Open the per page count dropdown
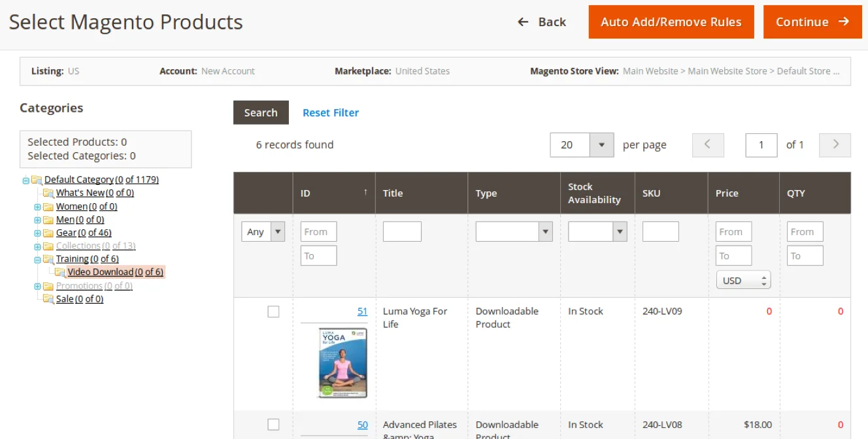 [x=582, y=145]
